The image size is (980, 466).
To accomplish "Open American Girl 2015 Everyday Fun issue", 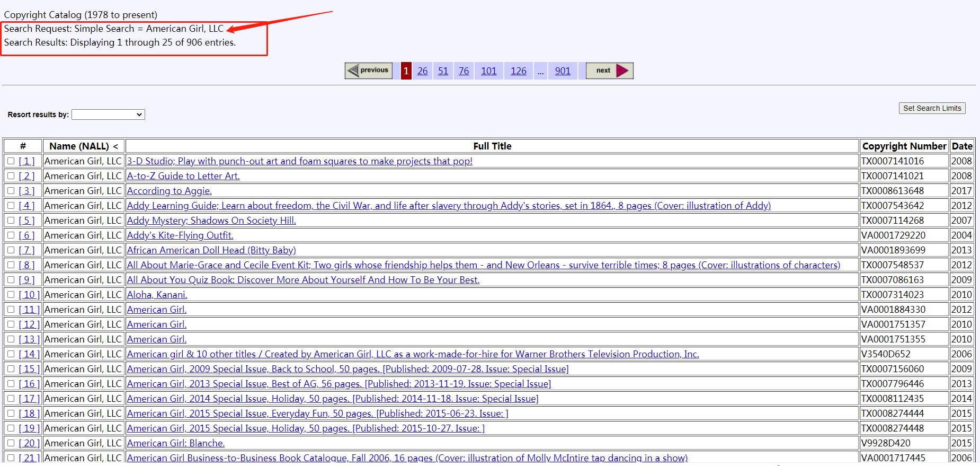I will coord(317,414).
